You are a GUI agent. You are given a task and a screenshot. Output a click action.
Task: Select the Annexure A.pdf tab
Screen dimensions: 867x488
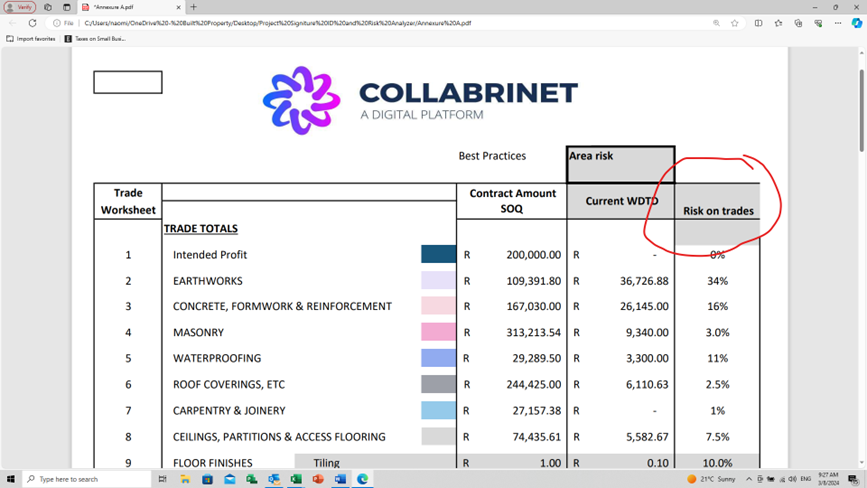[130, 7]
